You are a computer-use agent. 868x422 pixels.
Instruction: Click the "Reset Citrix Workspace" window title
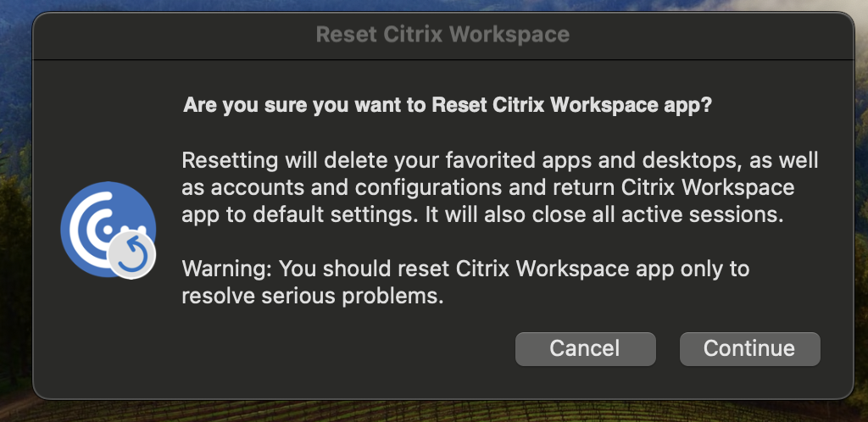tap(442, 35)
